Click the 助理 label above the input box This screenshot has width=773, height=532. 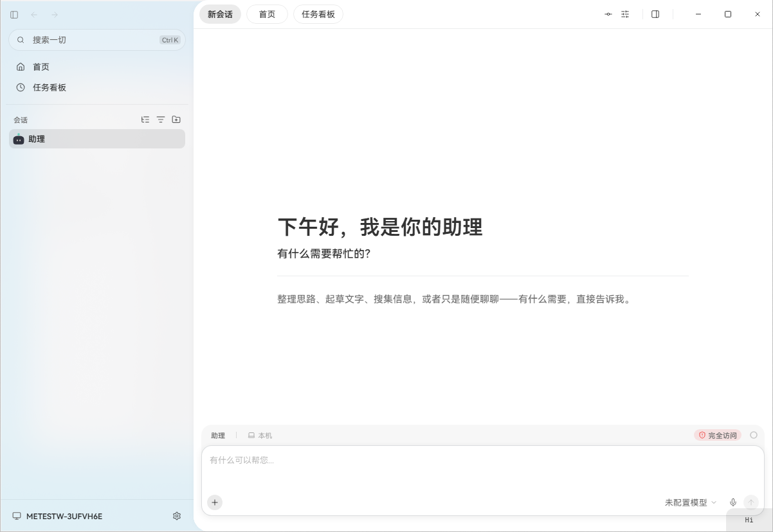(x=218, y=436)
